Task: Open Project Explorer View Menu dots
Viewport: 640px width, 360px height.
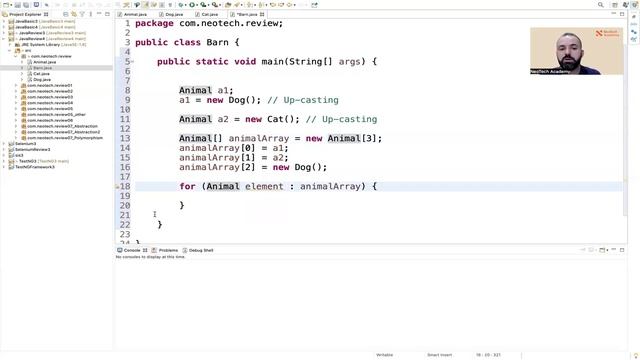Action: [91, 14]
